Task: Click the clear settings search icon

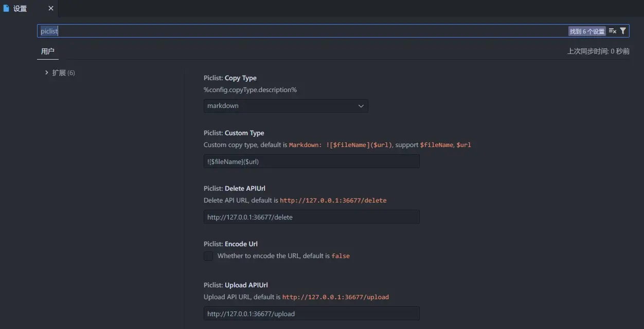Action: point(612,30)
